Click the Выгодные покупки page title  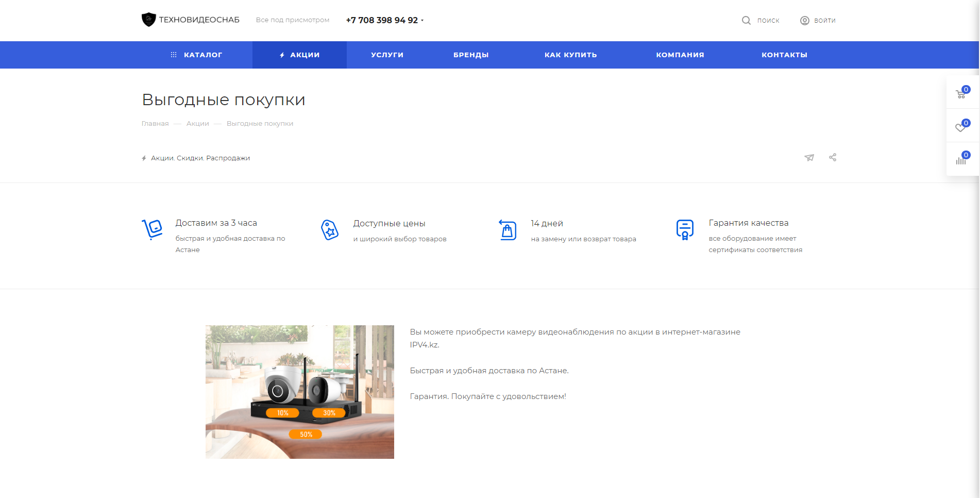[224, 99]
